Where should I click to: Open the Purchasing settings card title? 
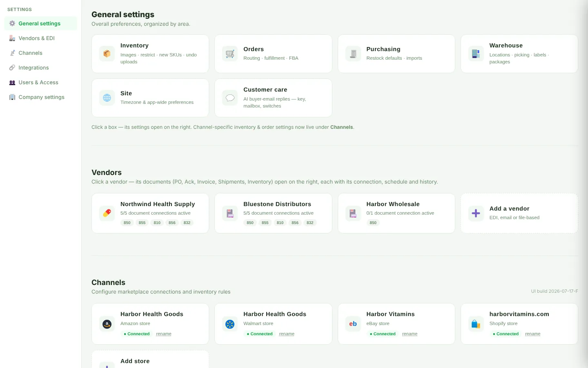383,49
